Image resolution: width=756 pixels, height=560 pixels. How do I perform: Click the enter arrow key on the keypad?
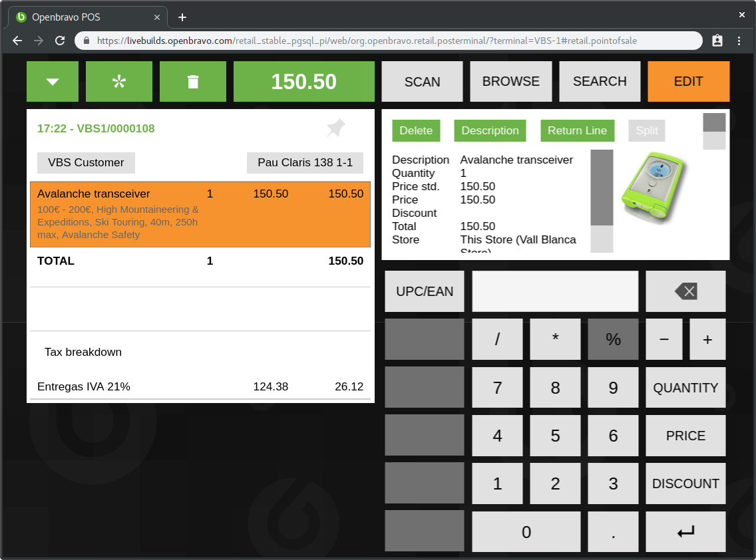pos(685,531)
